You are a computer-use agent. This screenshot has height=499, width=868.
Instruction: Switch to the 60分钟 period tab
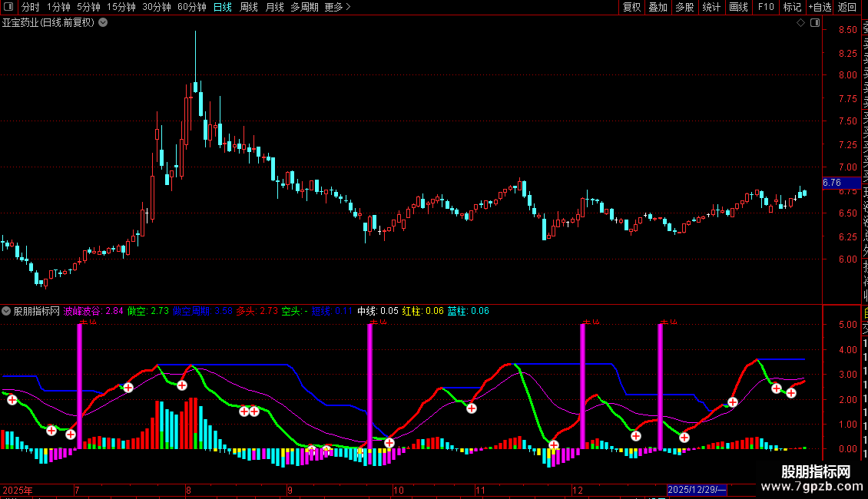coord(191,7)
